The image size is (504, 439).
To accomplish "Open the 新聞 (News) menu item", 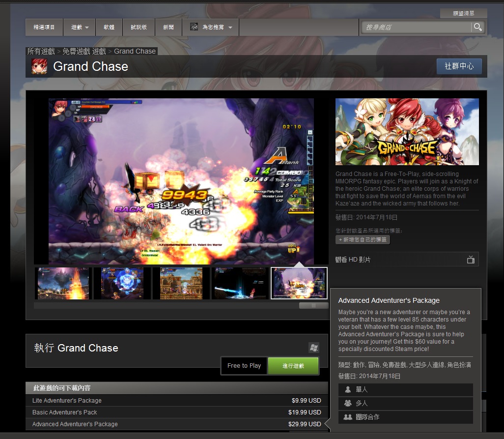I will point(168,27).
